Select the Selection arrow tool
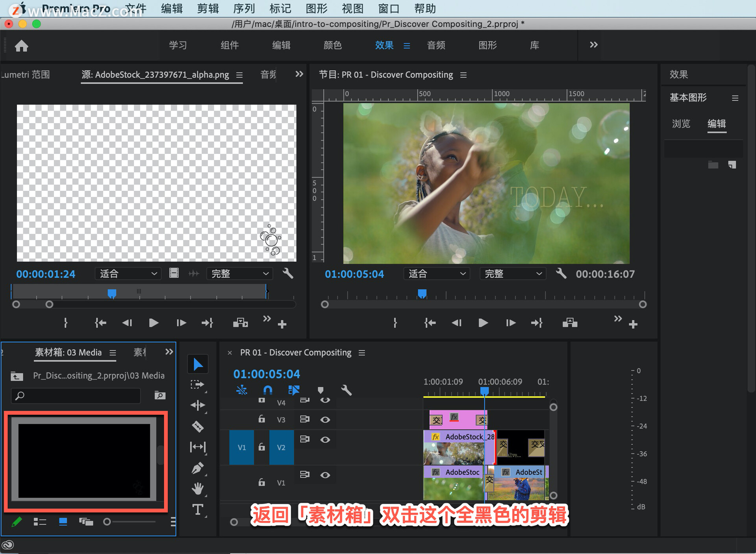756x554 pixels. [x=198, y=364]
